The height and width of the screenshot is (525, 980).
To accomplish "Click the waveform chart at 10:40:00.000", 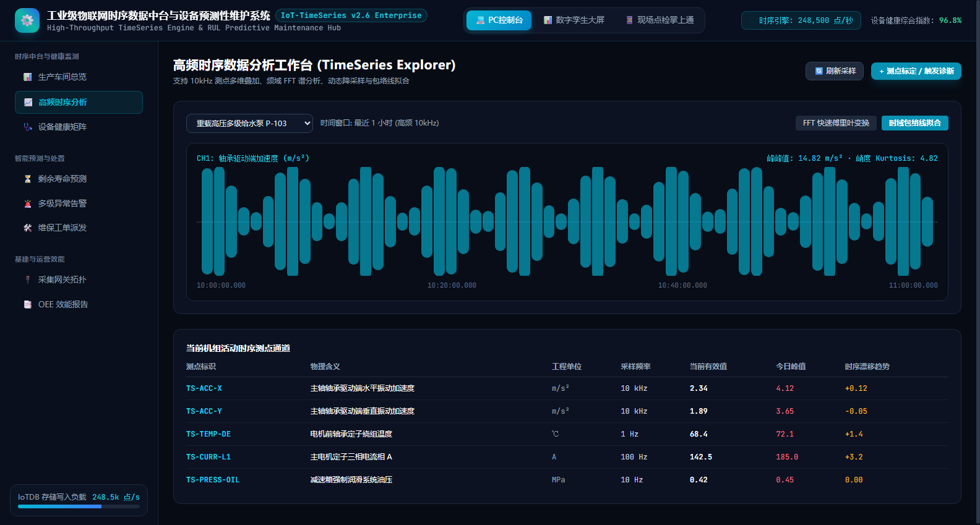I will (x=682, y=221).
